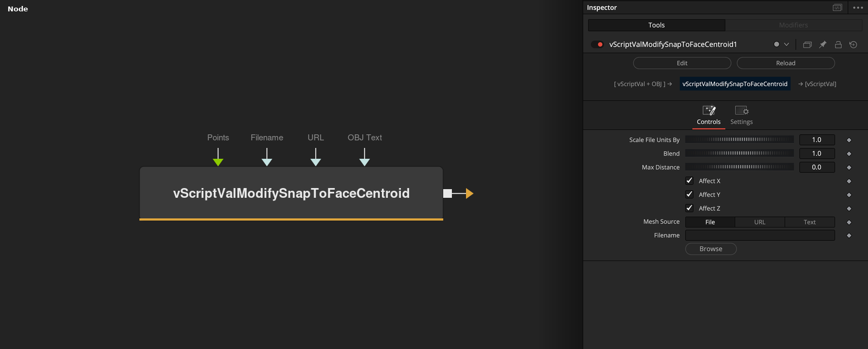Uncheck the Affect Z checkbox
The width and height of the screenshot is (868, 349).
point(690,208)
